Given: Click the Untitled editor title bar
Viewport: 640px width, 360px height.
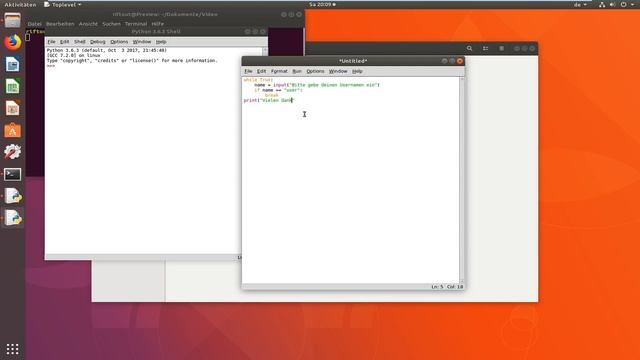Looking at the screenshot, I should (353, 61).
